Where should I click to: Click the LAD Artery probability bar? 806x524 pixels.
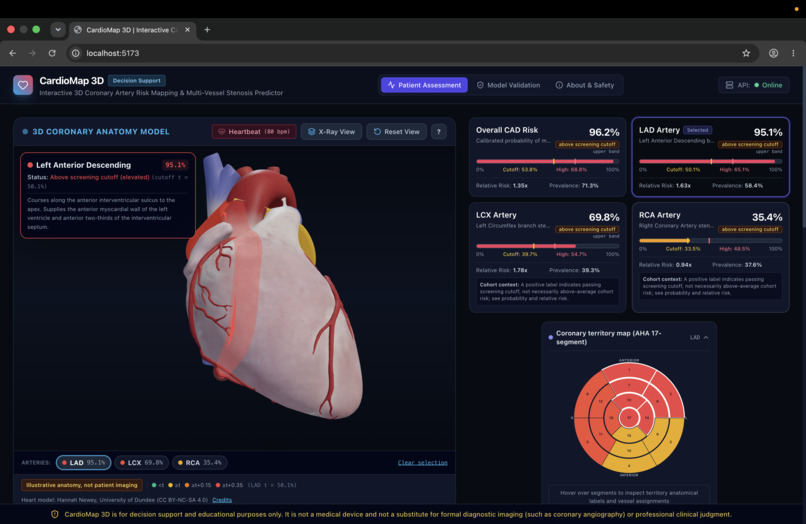click(x=710, y=161)
